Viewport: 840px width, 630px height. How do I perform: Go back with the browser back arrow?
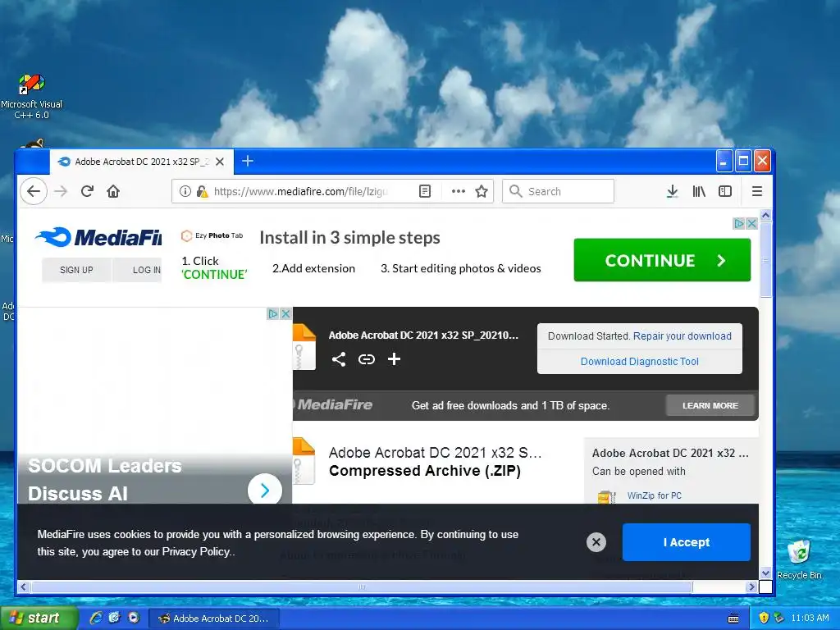tap(34, 191)
